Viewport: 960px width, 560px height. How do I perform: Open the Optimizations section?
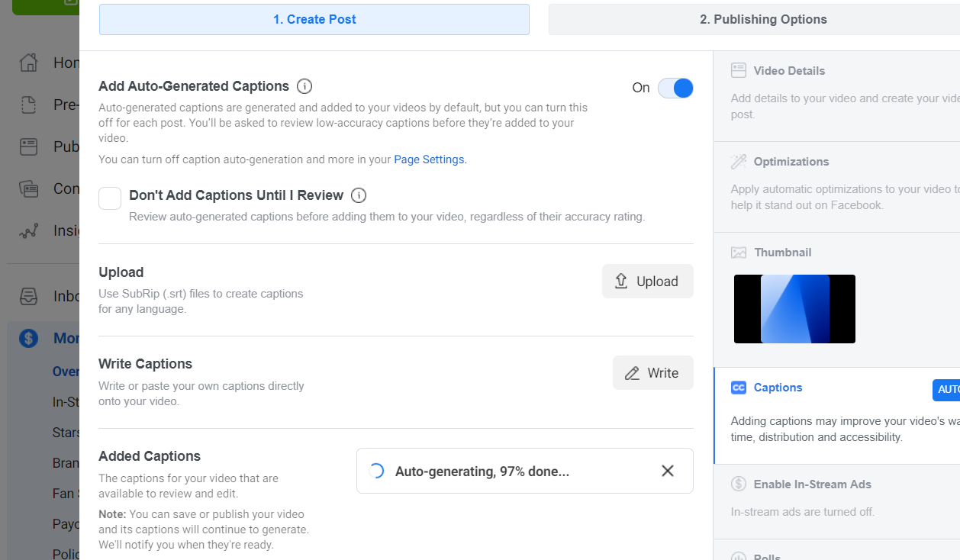[836, 187]
